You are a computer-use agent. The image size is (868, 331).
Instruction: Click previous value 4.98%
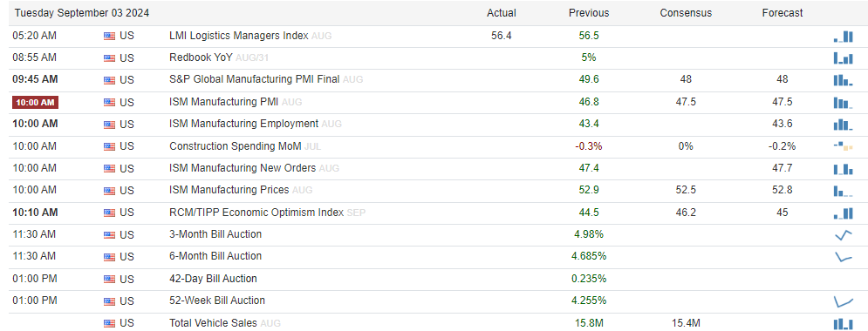(x=589, y=234)
